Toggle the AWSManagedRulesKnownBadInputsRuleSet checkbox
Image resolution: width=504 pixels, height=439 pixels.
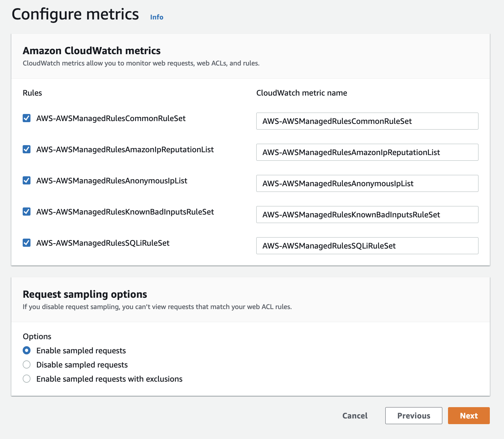pyautogui.click(x=27, y=212)
